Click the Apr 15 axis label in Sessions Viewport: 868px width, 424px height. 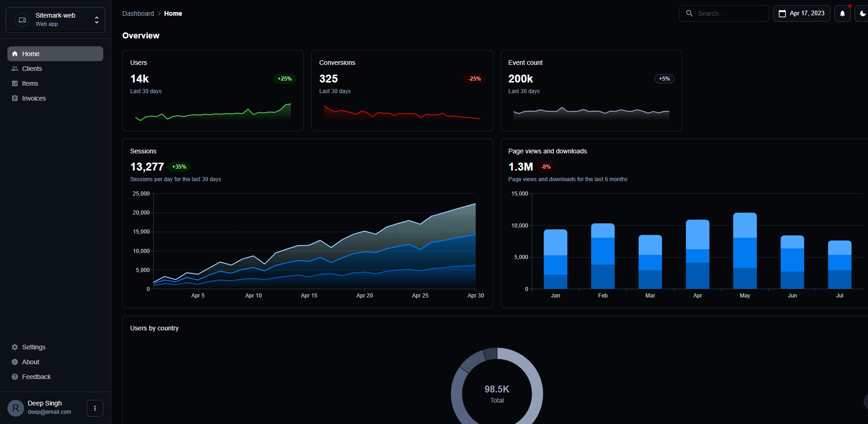(309, 296)
